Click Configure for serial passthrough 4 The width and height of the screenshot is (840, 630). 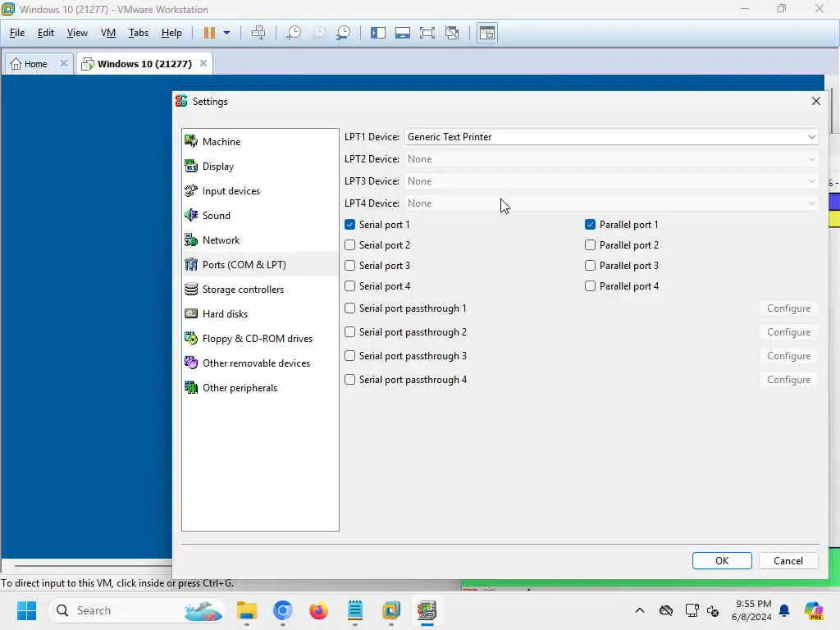788,379
